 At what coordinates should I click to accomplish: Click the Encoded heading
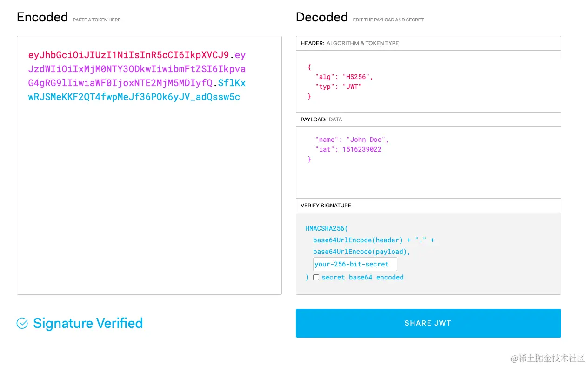click(42, 17)
